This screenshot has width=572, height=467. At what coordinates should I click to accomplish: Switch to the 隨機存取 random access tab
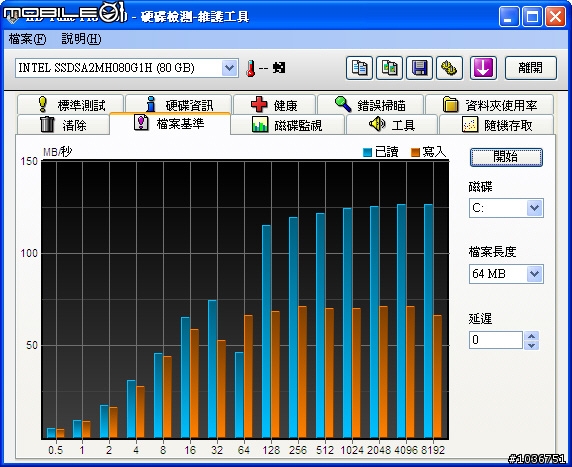496,125
